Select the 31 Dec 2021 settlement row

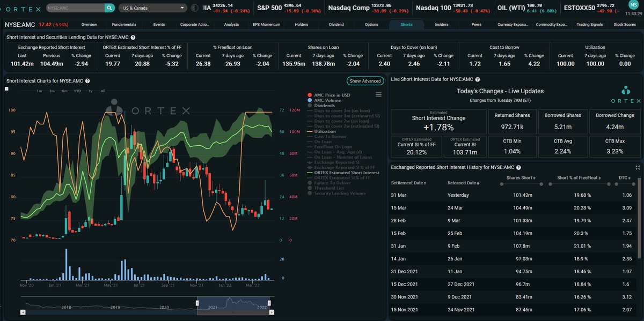pyautogui.click(x=512, y=272)
